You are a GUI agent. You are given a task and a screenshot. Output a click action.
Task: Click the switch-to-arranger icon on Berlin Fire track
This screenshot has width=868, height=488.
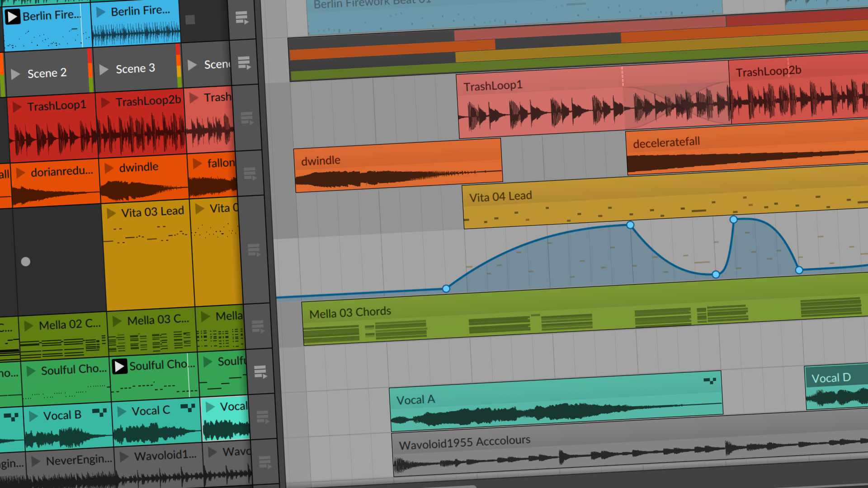242,18
